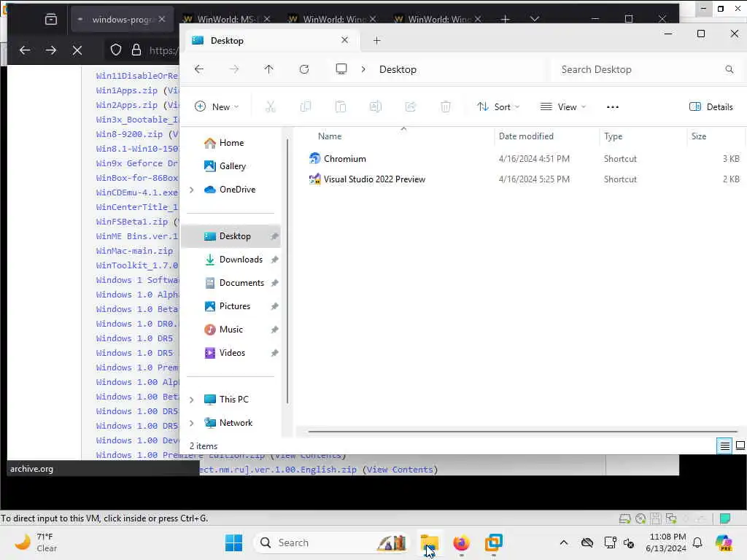747x560 pixels.
Task: Click the taskbar Search box
Action: tap(331, 542)
